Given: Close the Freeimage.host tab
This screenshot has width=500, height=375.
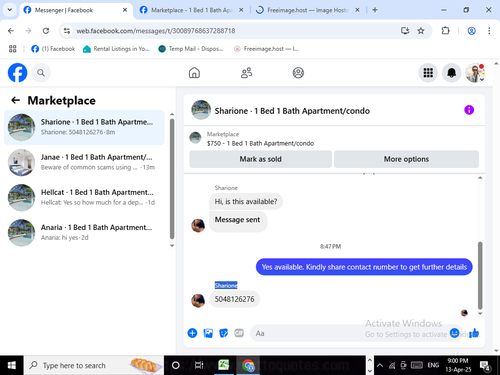Looking at the screenshot, I should (x=357, y=10).
